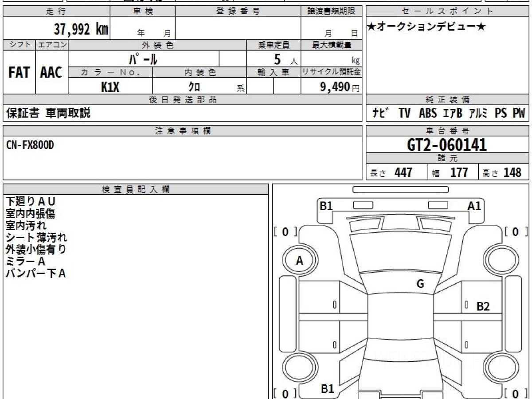Click the 保証書 車両取説 entry
532x399 pixels.
coord(48,113)
